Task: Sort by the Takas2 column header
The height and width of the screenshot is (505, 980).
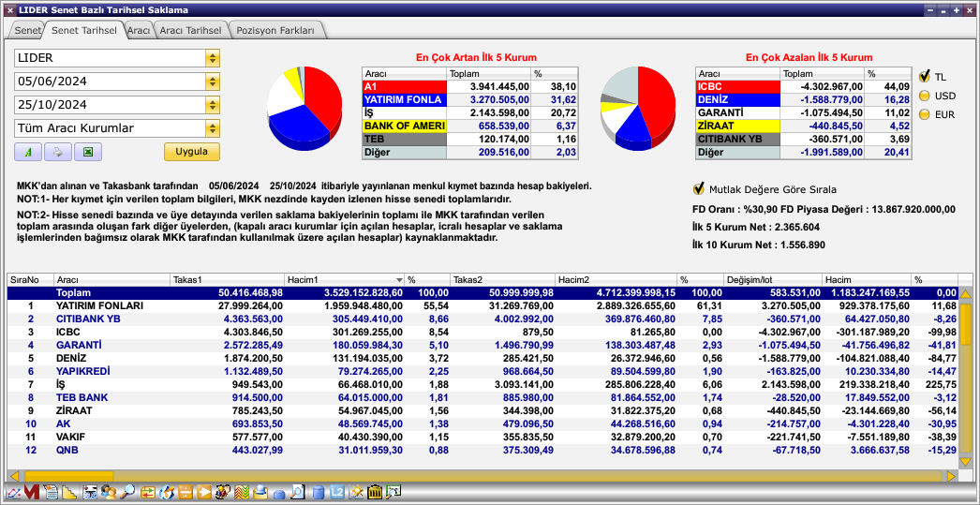Action: pyautogui.click(x=502, y=280)
